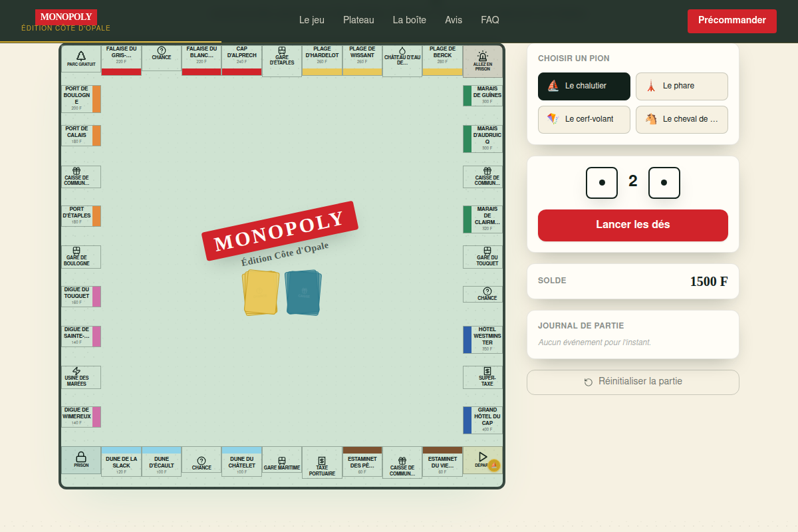Click the right column Chance square

(483, 294)
